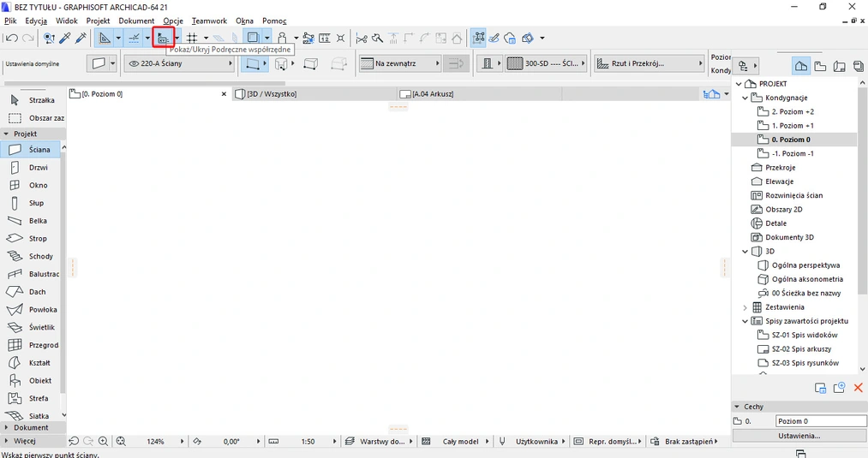This screenshot has width=868, height=458.
Task: Open Ogólna perspektywa 3D view
Action: tap(805, 265)
